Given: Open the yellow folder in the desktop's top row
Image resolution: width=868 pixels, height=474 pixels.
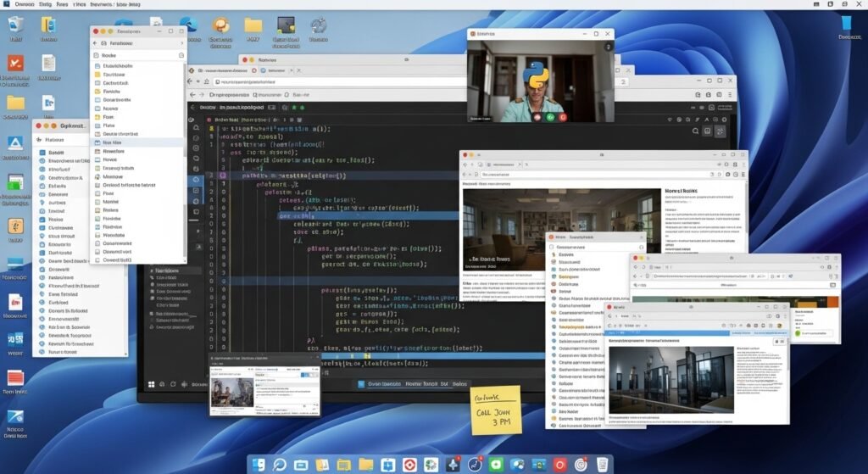Looking at the screenshot, I should point(253,27).
